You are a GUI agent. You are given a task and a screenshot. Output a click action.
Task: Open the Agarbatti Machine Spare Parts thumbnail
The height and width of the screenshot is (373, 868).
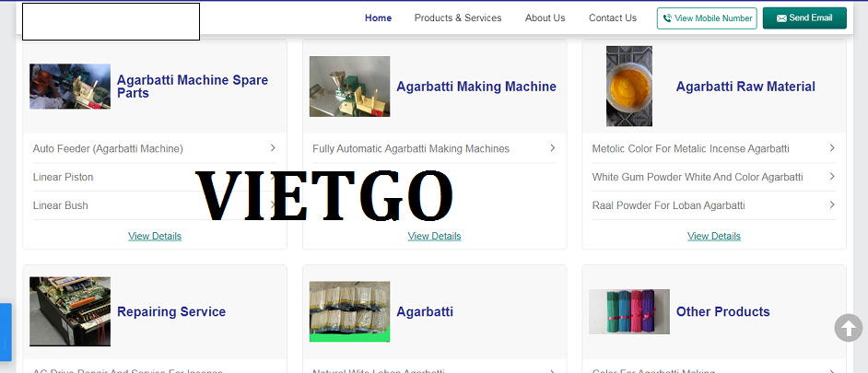click(x=70, y=87)
